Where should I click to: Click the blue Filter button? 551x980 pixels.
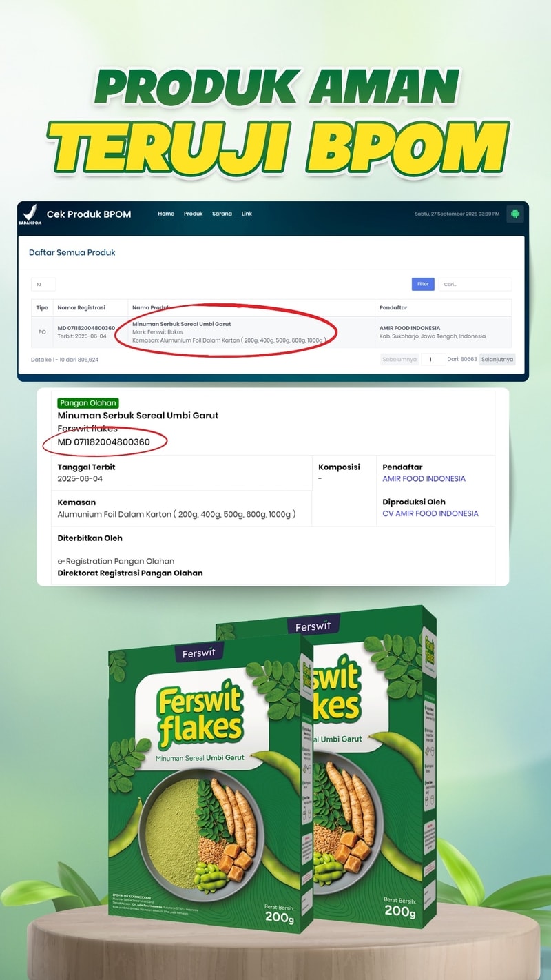pyautogui.click(x=423, y=284)
